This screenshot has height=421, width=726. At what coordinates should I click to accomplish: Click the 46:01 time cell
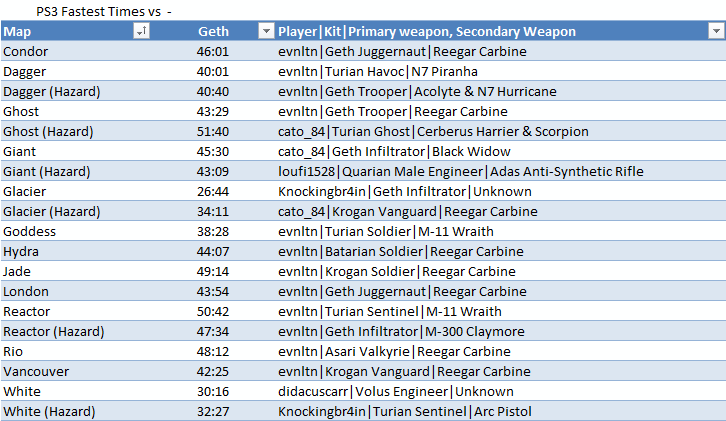(213, 51)
